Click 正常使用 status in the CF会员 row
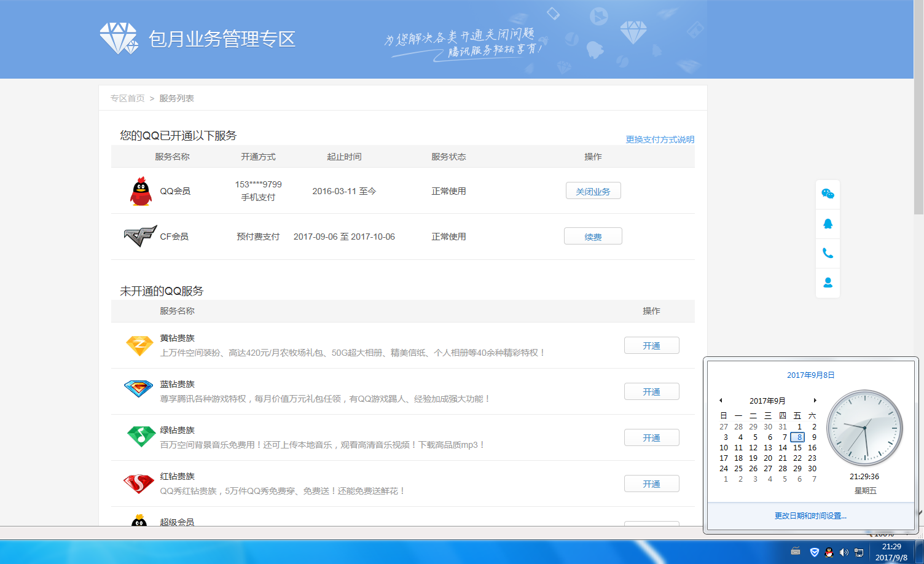The height and width of the screenshot is (564, 924). pos(448,237)
